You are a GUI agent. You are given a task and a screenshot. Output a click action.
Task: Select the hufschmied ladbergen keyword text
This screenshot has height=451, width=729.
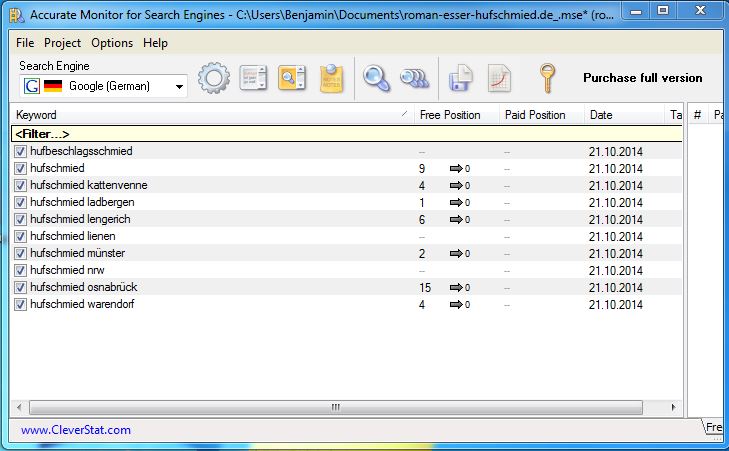(x=82, y=202)
